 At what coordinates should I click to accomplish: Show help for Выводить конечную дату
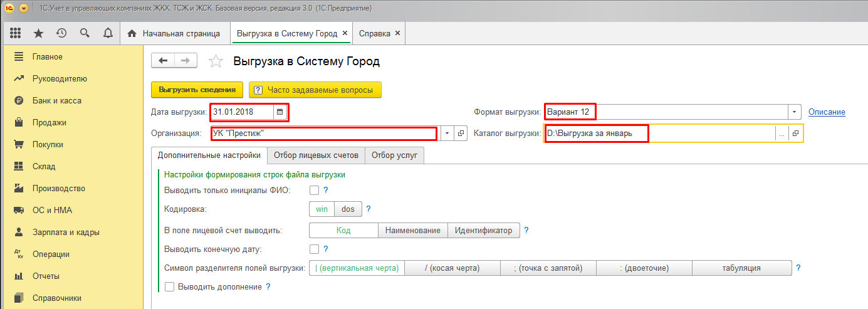[326, 249]
